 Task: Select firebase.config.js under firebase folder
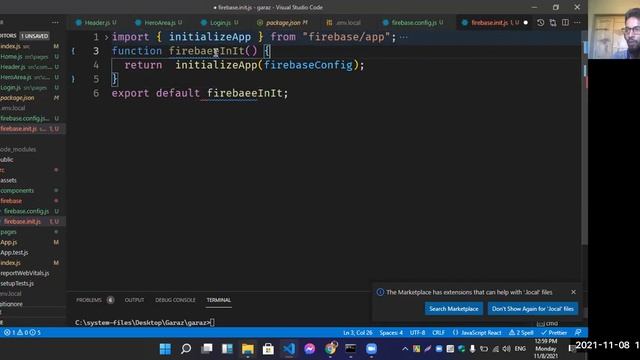[27, 211]
